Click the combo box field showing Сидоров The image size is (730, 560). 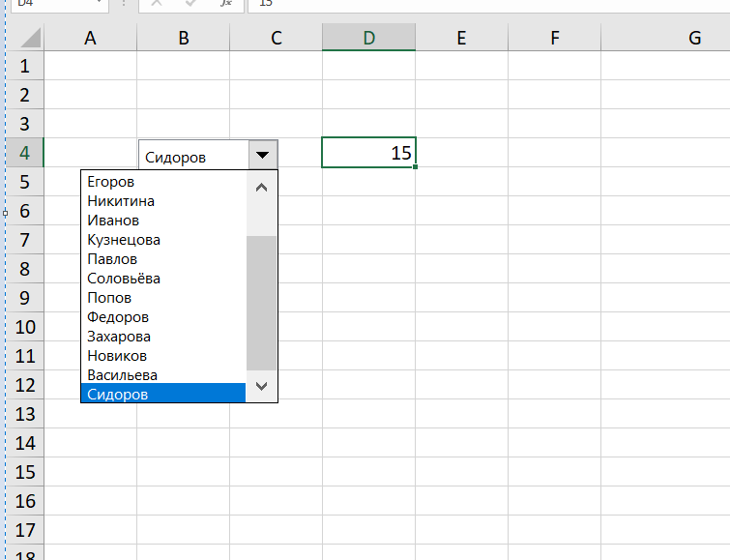194,155
